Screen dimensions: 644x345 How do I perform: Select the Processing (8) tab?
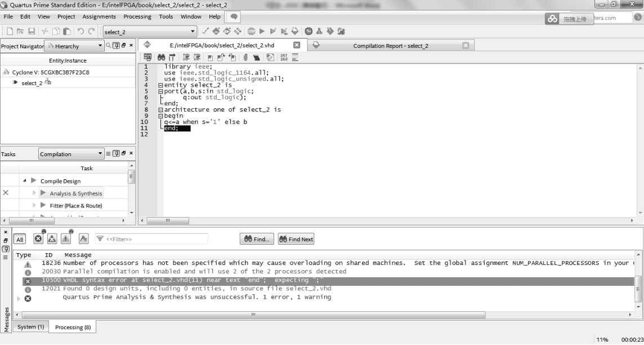coord(73,328)
